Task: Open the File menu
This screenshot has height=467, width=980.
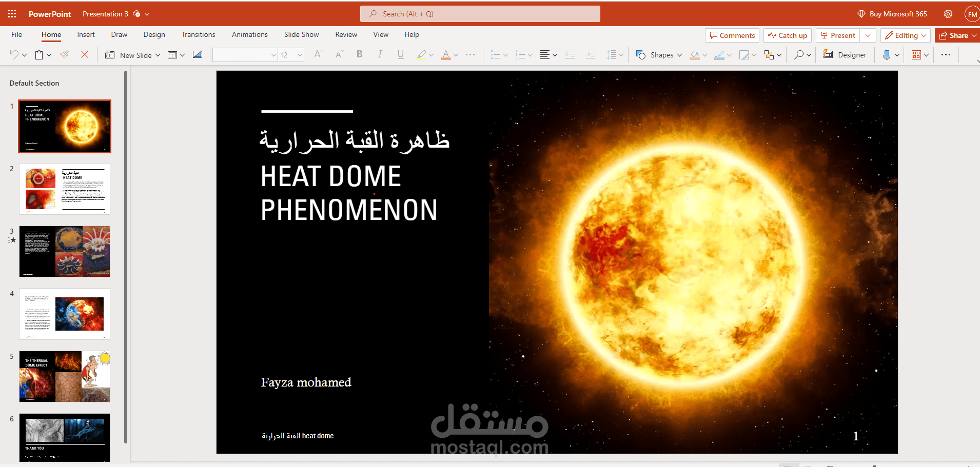Action: [x=16, y=34]
